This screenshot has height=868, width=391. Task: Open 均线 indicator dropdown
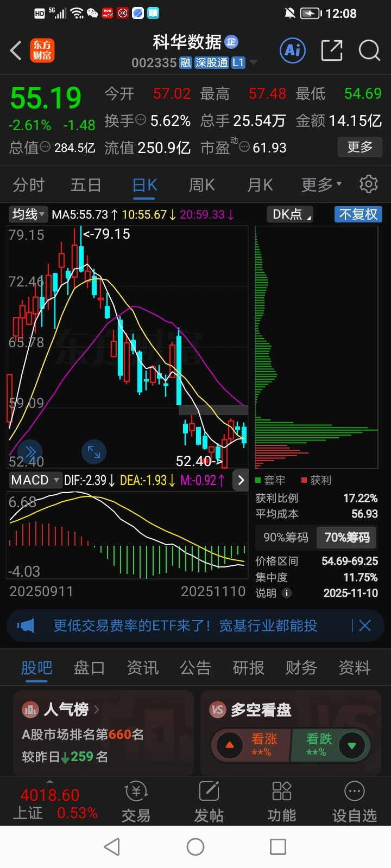pos(28,214)
